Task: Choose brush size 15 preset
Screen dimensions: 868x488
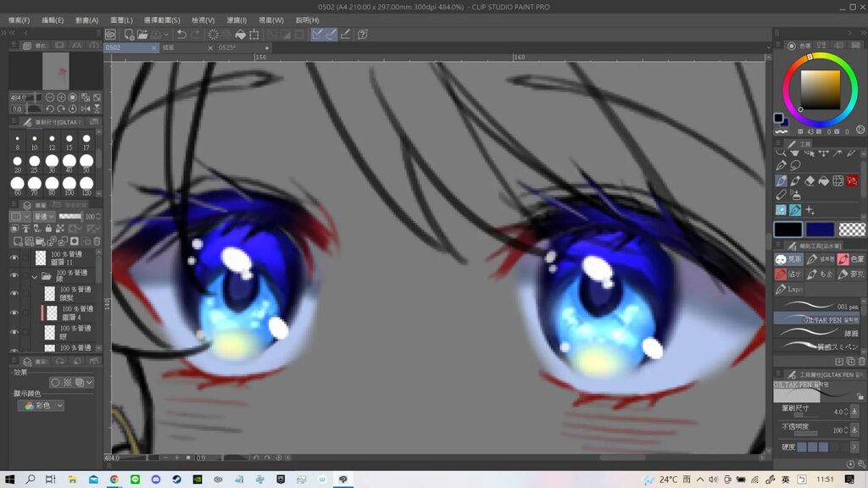Action: coord(70,142)
